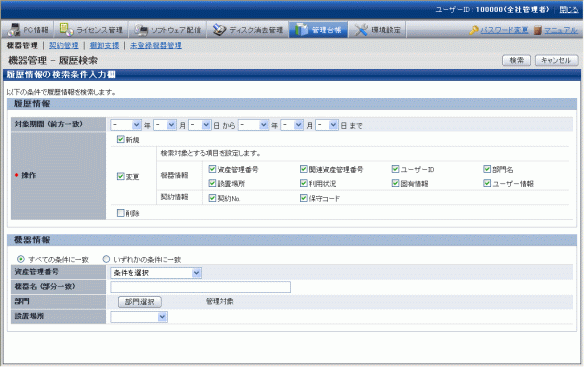Click the manual book icon

click(x=537, y=30)
